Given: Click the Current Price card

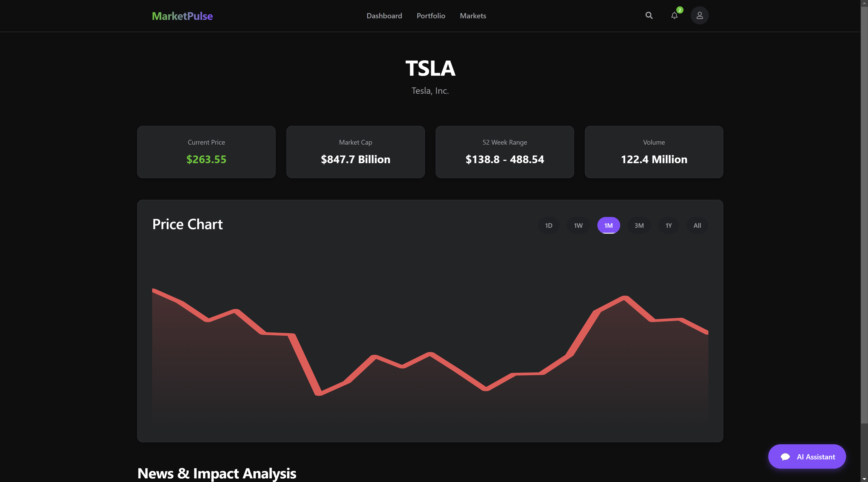Looking at the screenshot, I should (206, 152).
